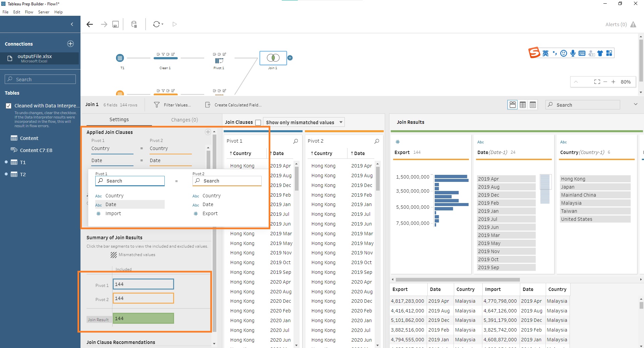644x348 pixels.
Task: Save the flow with disk icon
Action: tap(115, 24)
